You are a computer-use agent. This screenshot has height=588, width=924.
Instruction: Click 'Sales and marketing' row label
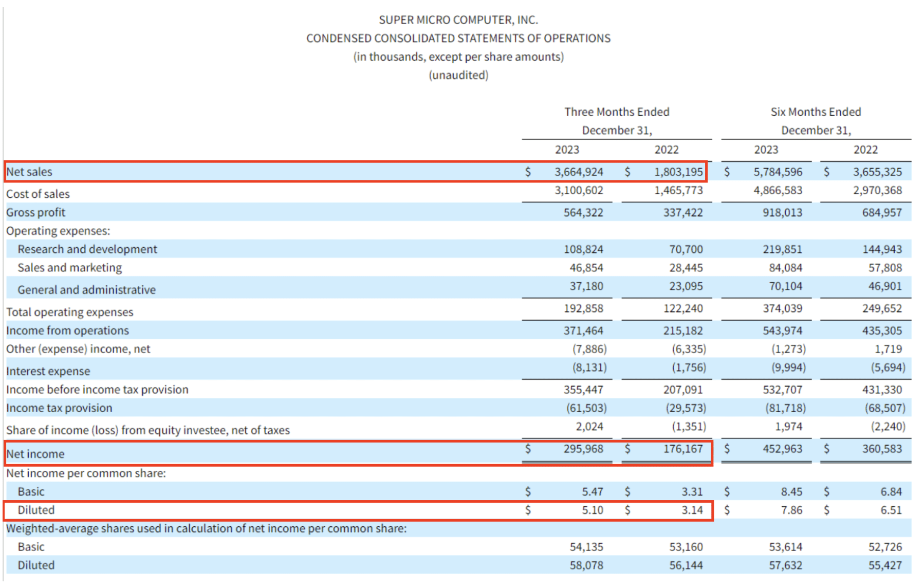click(70, 268)
